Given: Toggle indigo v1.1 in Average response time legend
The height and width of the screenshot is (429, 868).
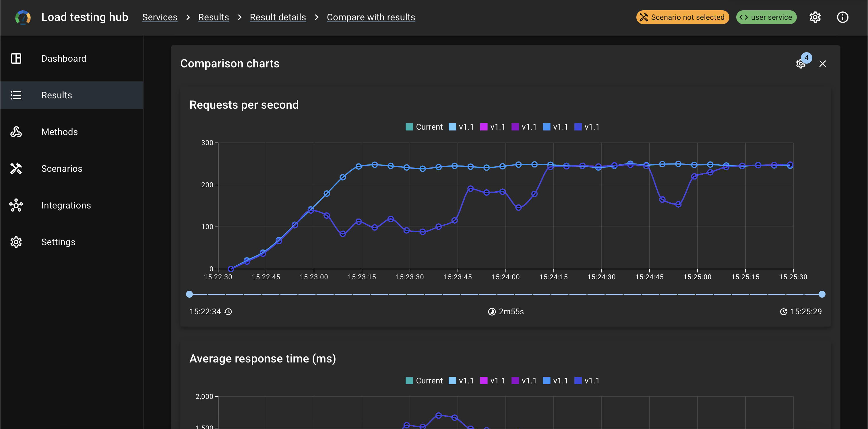Looking at the screenshot, I should coord(587,381).
